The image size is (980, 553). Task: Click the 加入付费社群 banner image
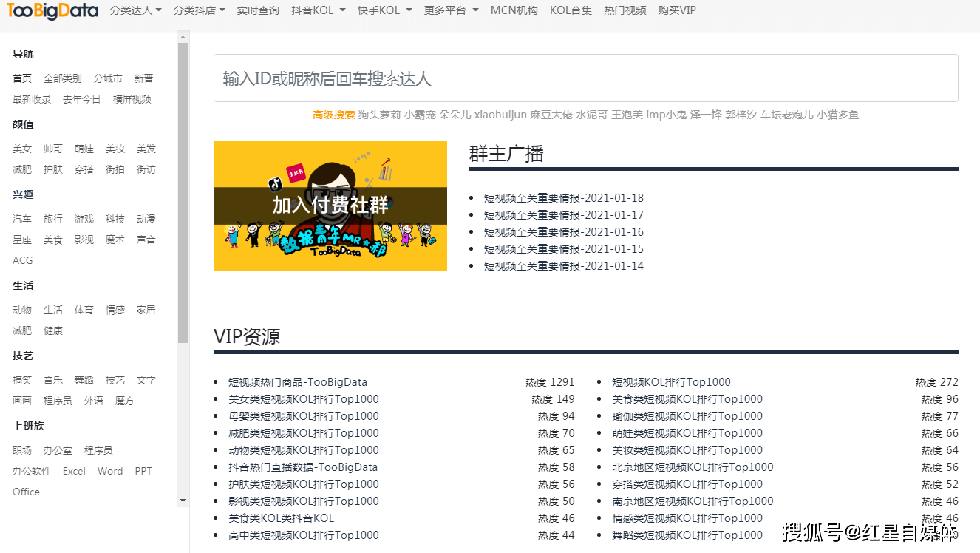pyautogui.click(x=330, y=206)
